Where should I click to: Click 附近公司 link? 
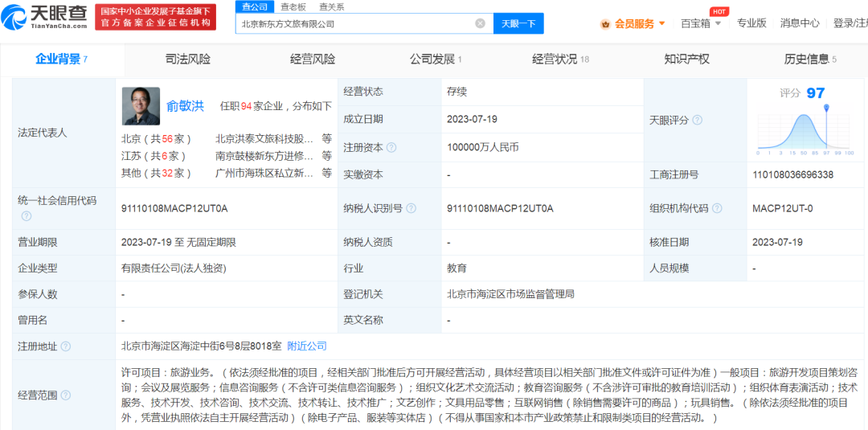click(x=307, y=346)
